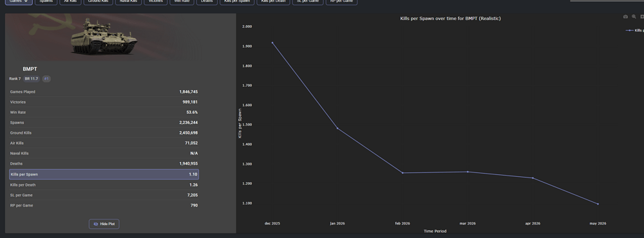644x238 pixels.
Task: Click the Kills per Spawn y-axis title
Action: click(x=240, y=123)
